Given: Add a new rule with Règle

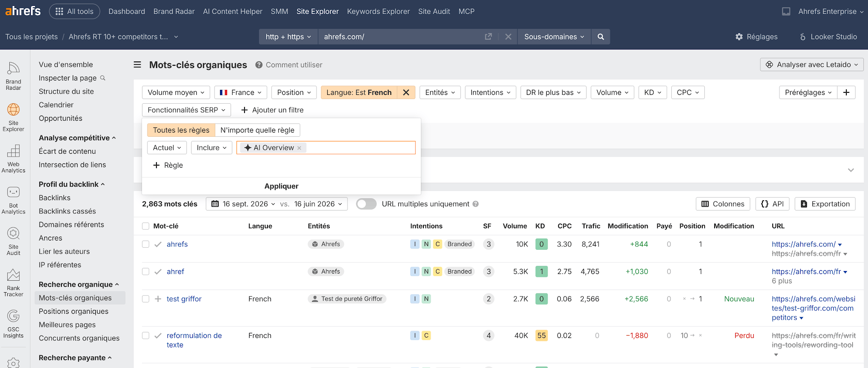Looking at the screenshot, I should (x=168, y=165).
